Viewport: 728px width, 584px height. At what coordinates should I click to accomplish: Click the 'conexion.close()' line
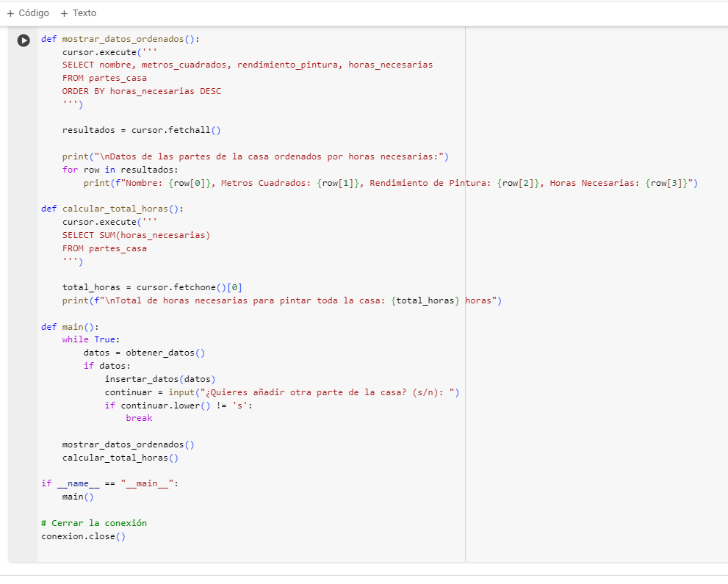click(83, 536)
